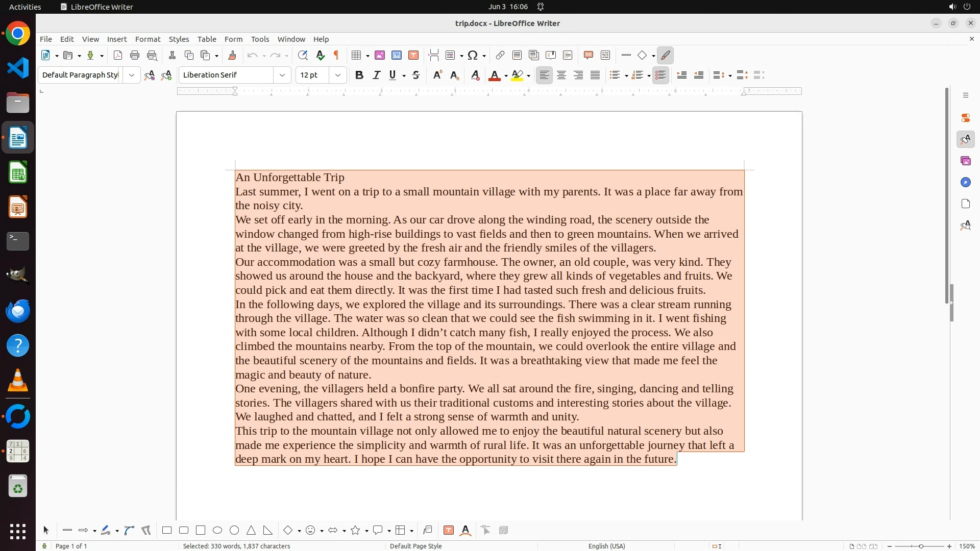Screen dimensions: 980x551
Task: Open the Format menu
Action: pos(148,39)
